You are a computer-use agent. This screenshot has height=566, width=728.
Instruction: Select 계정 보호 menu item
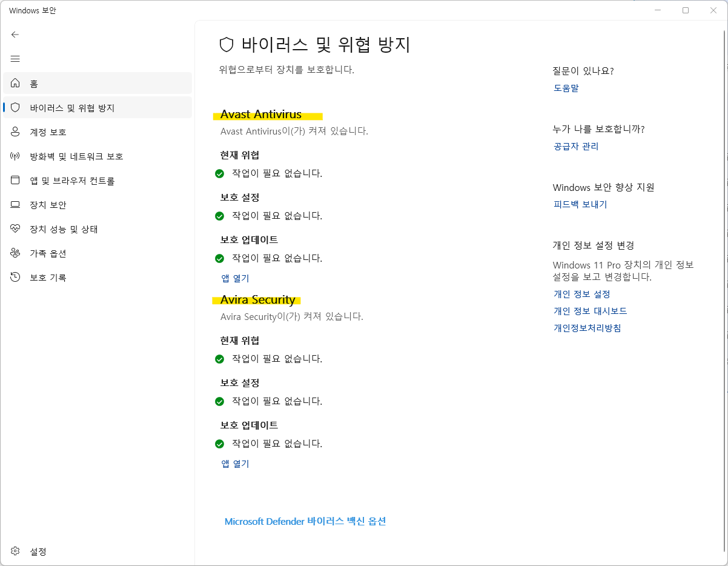coord(98,132)
